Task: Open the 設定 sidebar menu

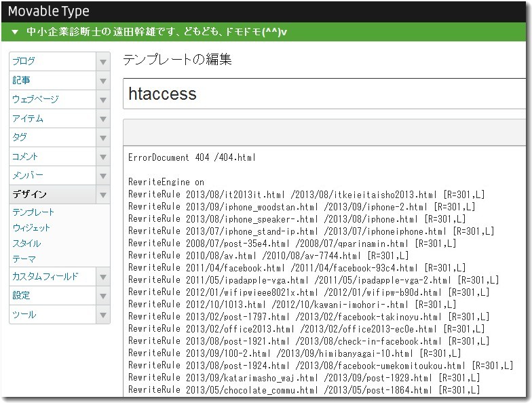Action: pyautogui.click(x=53, y=296)
